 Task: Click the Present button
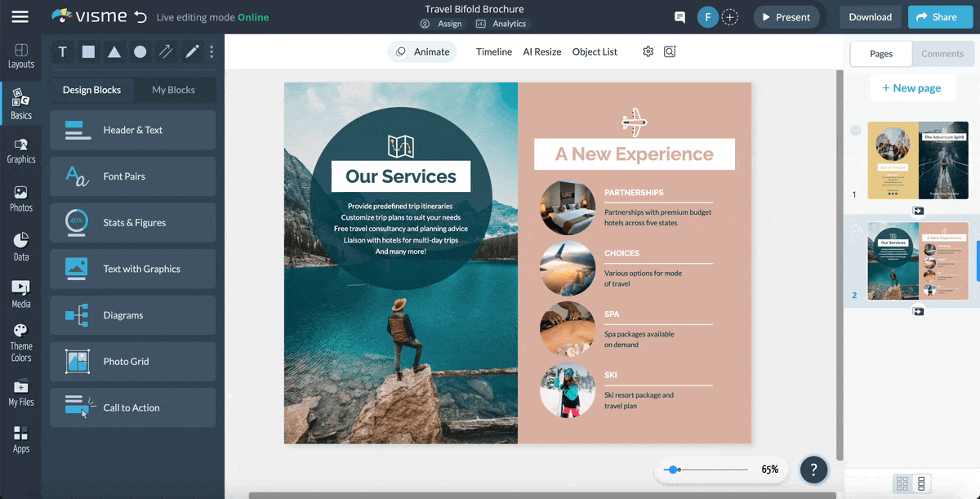(x=786, y=16)
